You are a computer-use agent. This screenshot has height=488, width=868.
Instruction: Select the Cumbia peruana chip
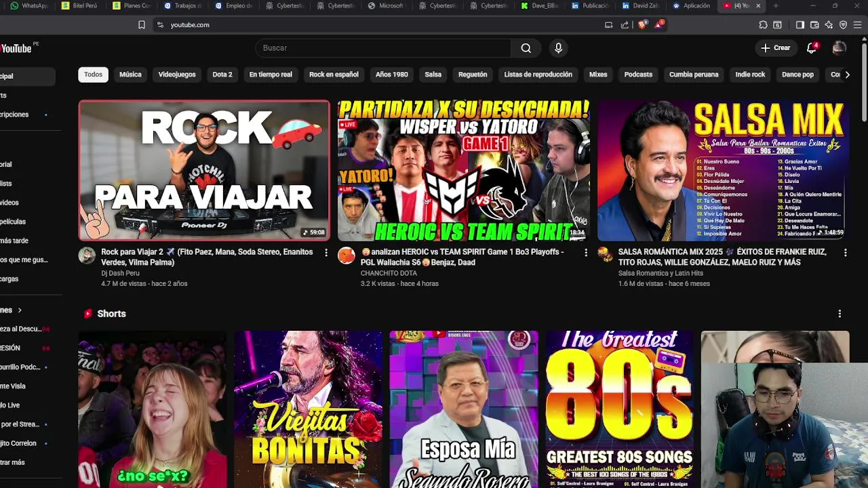(x=694, y=75)
